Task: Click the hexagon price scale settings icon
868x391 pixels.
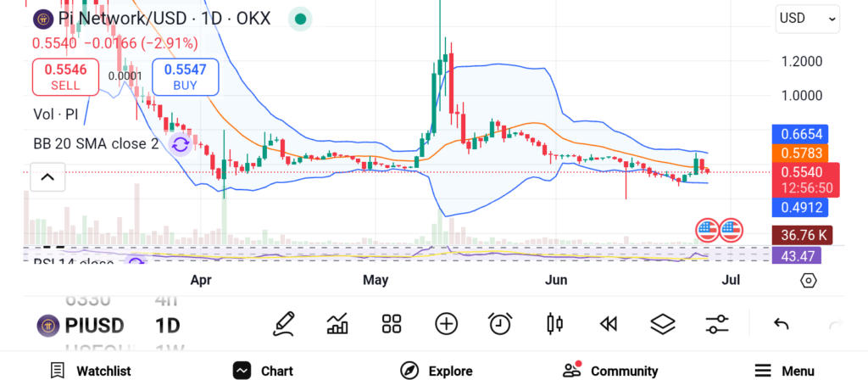Action: (808, 280)
